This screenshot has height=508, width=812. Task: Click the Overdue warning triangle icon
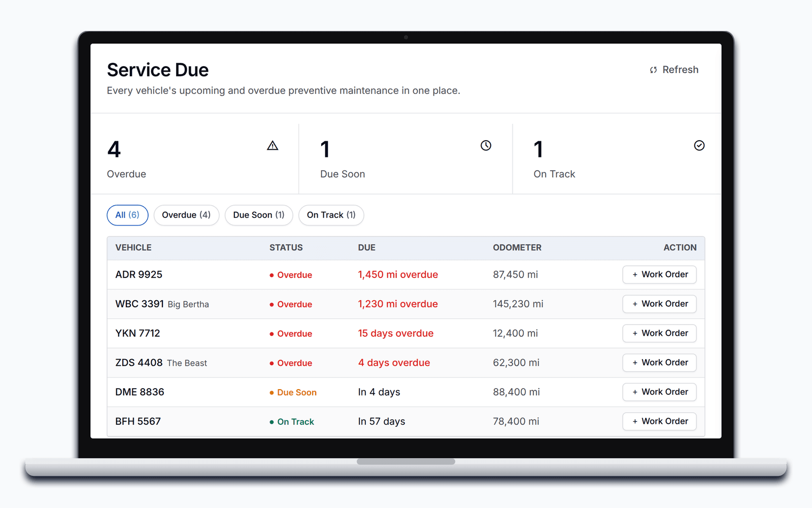273,146
